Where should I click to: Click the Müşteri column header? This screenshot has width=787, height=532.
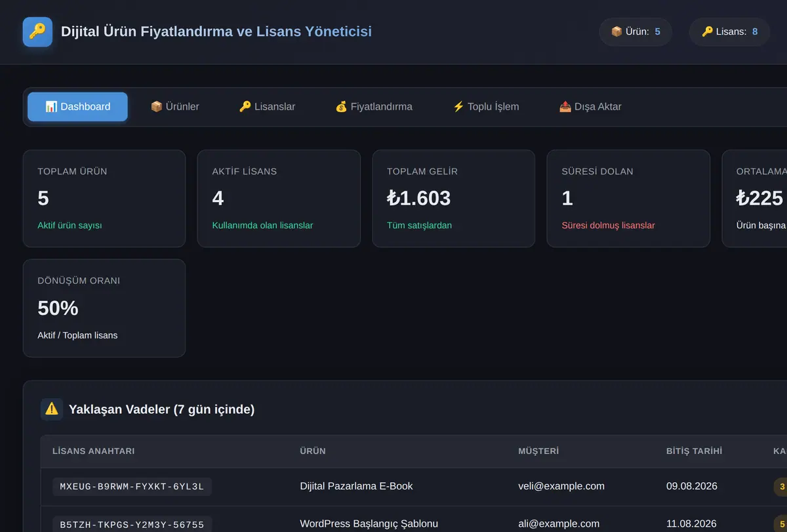coord(538,451)
